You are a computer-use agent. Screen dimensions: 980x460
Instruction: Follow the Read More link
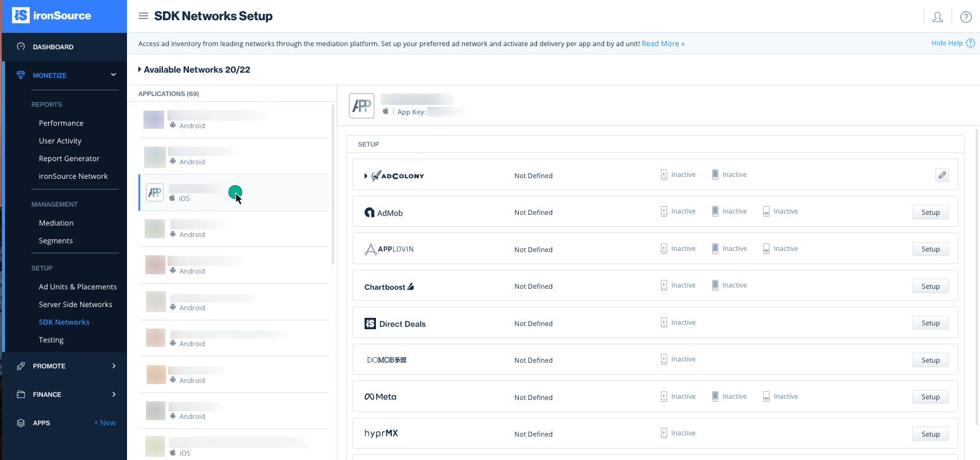tap(663, 44)
